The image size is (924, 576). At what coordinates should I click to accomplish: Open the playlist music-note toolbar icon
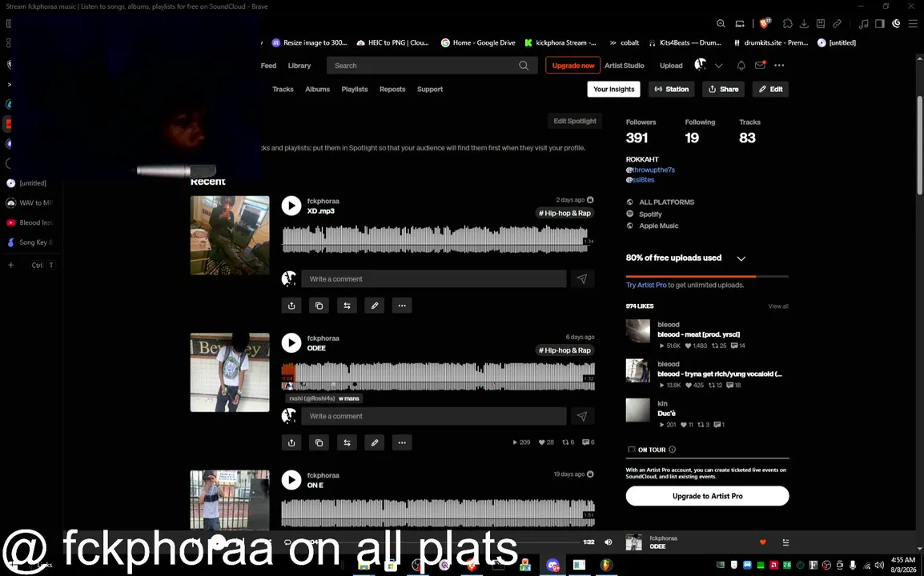pos(864,23)
